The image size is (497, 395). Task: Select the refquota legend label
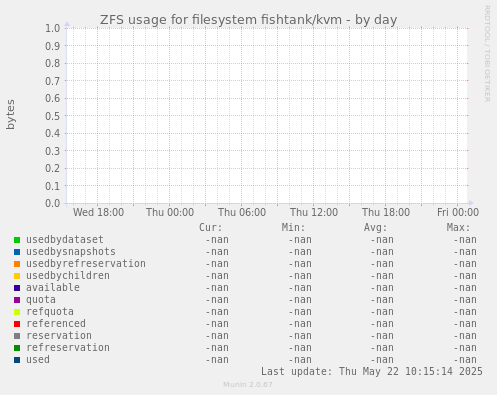(50, 312)
